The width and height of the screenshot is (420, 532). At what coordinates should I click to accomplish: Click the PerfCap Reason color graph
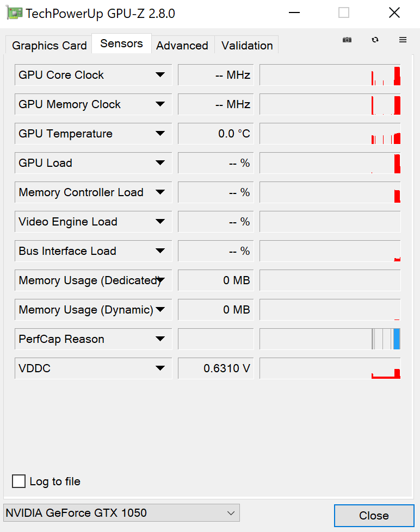[x=330, y=339]
